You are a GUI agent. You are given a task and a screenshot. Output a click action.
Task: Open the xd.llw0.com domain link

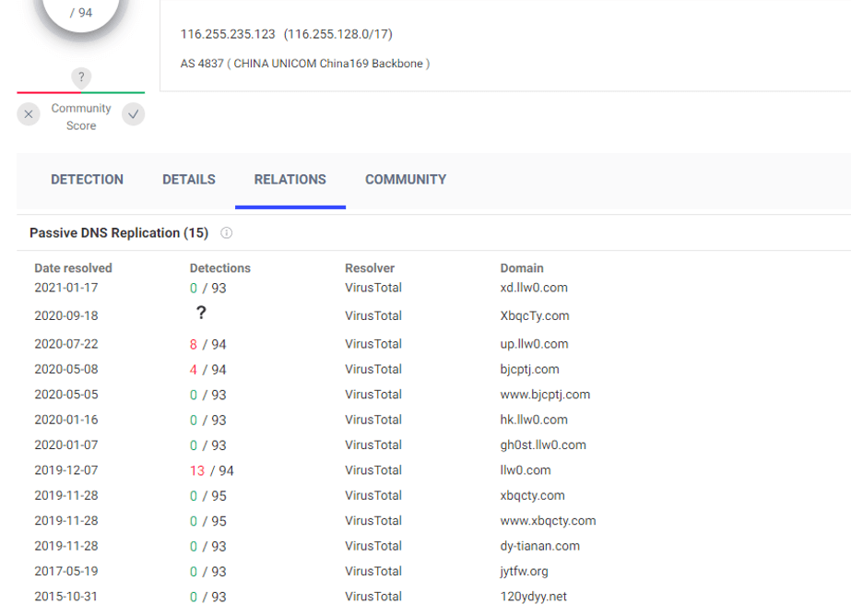(534, 288)
